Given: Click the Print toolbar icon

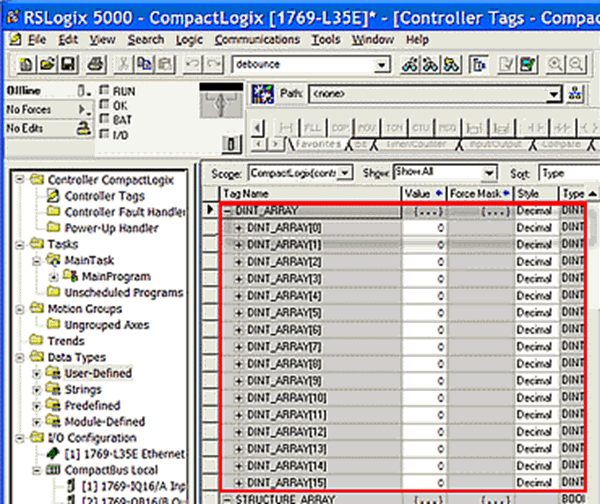Looking at the screenshot, I should pyautogui.click(x=96, y=64).
